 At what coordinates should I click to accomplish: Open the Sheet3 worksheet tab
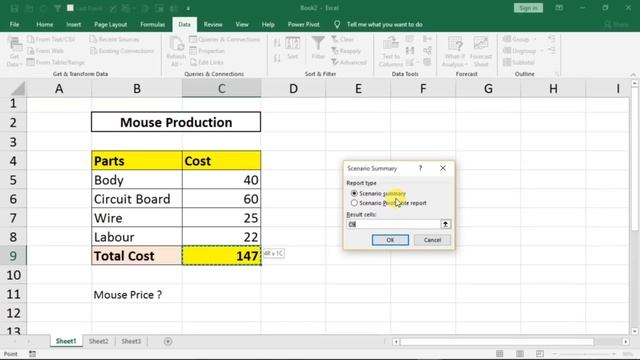[x=131, y=341]
